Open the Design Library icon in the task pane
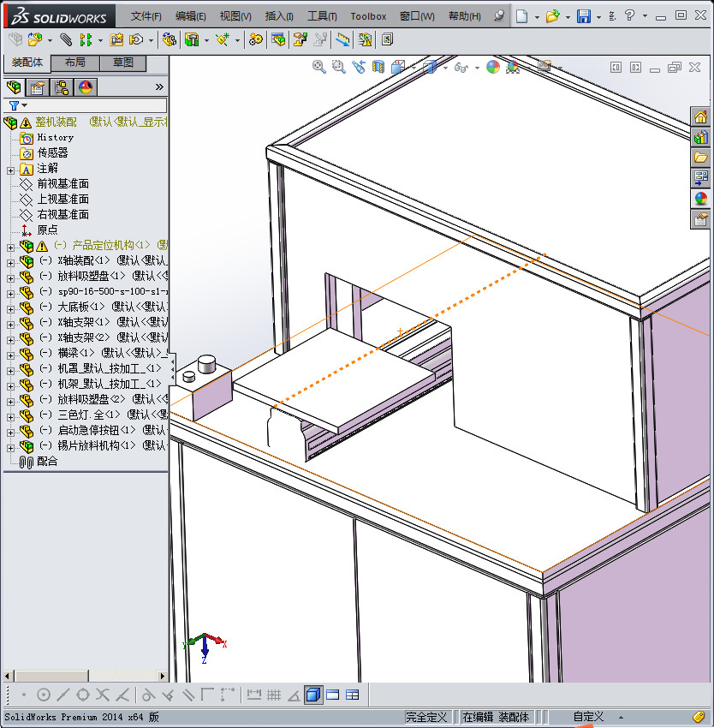The image size is (714, 728). tap(700, 137)
